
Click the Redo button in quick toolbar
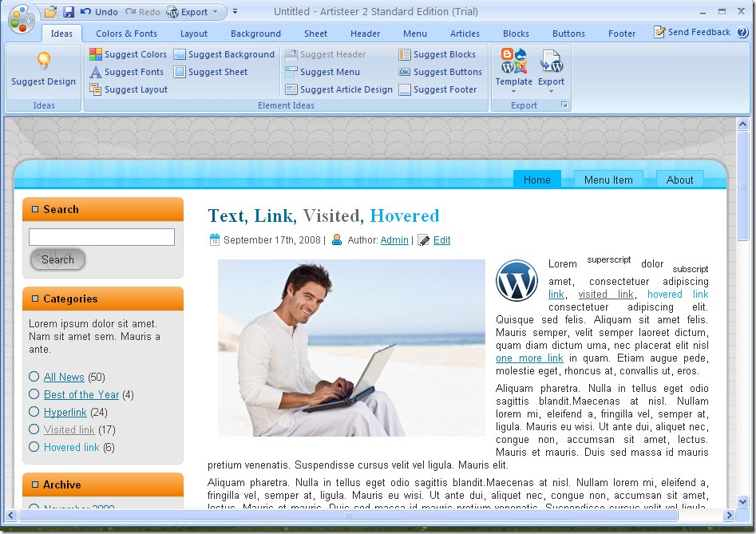(x=142, y=12)
